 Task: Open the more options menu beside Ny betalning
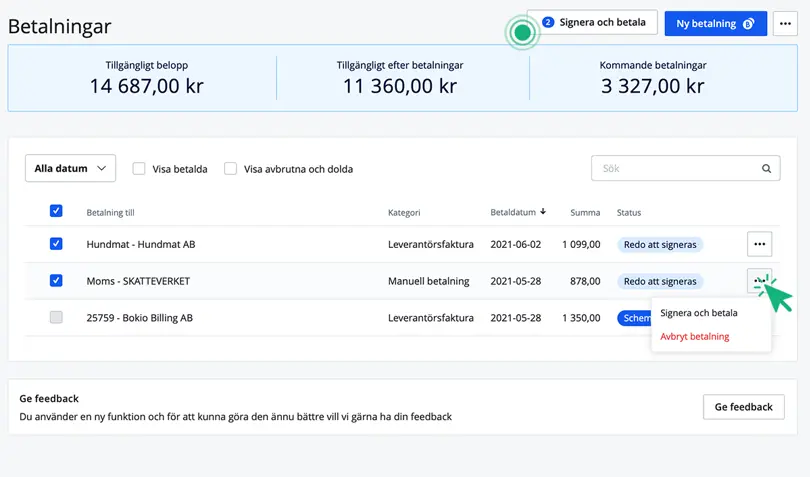[x=785, y=24]
